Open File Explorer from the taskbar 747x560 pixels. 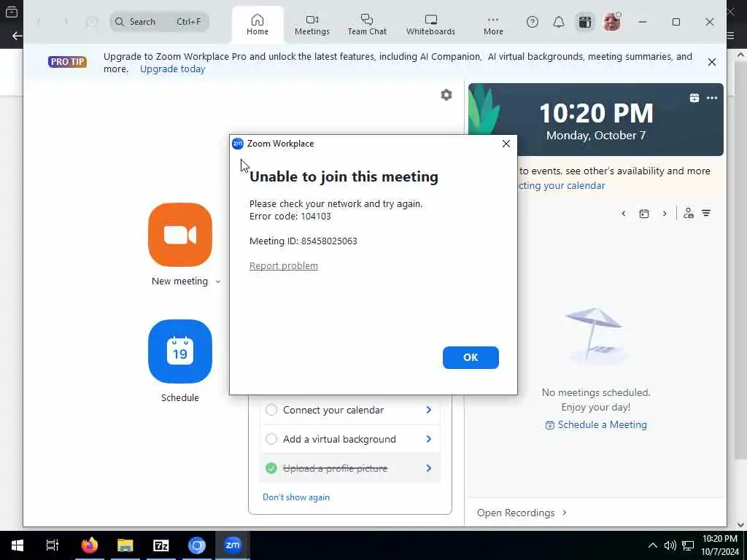tap(125, 545)
